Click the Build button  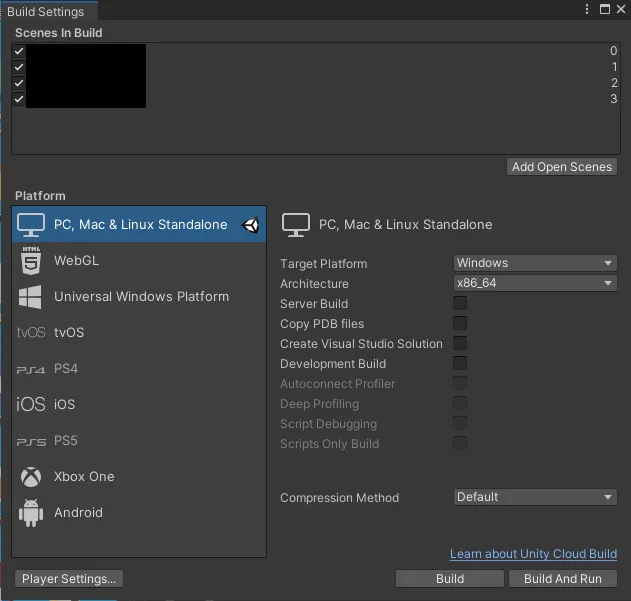[450, 579]
